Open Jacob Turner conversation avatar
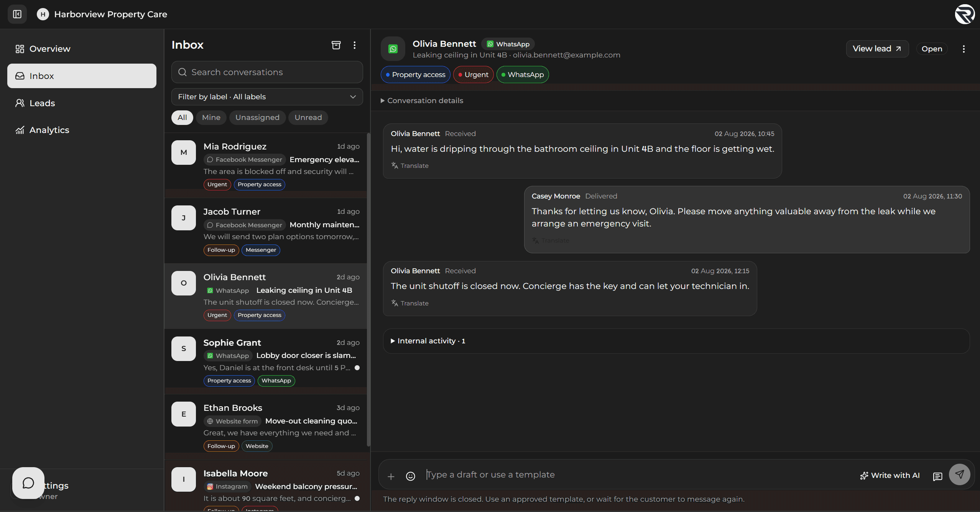 pos(184,218)
